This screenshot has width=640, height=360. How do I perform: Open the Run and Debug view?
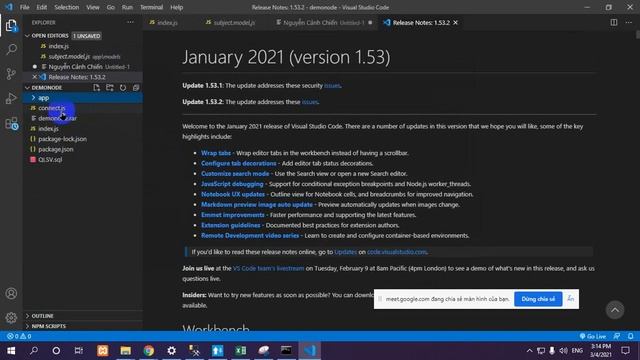coord(11,98)
